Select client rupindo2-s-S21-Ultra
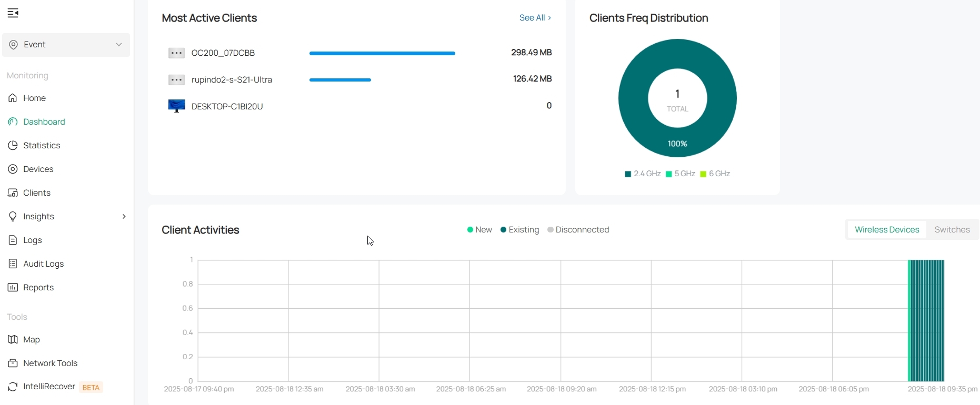980x405 pixels. (232, 80)
